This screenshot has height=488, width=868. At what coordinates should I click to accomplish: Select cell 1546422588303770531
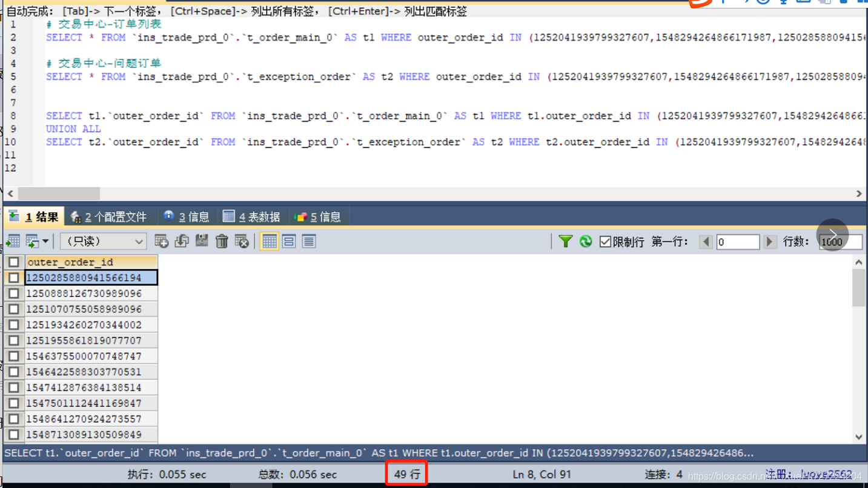coord(91,372)
